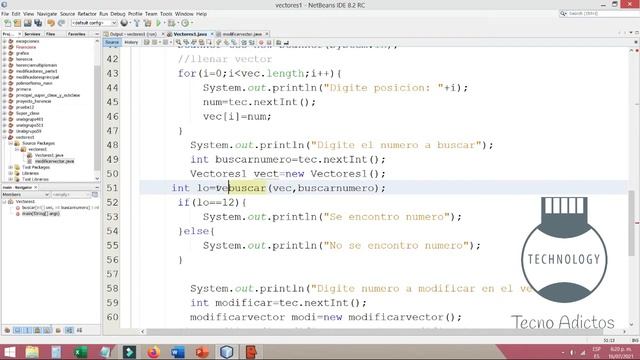Switch to the Favorites panel tab
This screenshot has width=640, height=360.
click(77, 34)
